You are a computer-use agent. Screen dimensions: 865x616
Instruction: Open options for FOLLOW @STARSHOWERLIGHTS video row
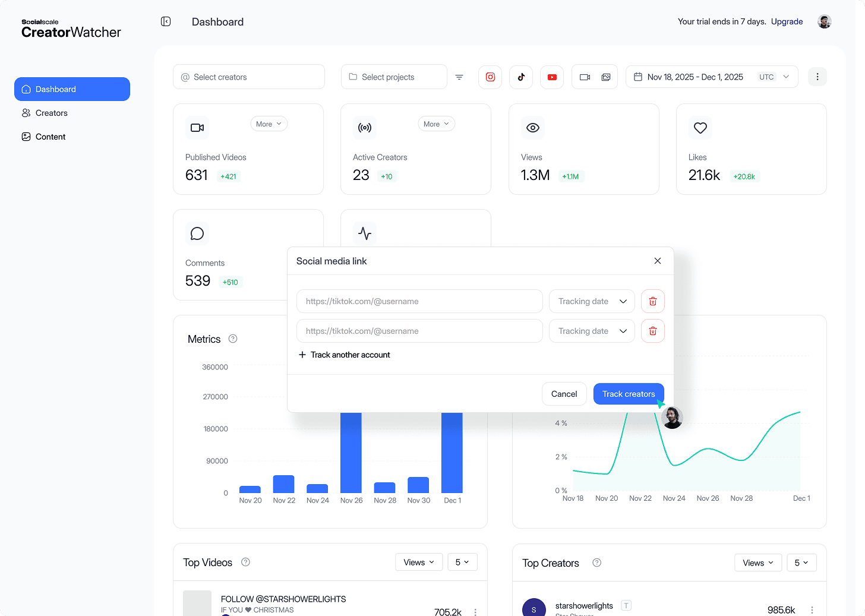475,612
